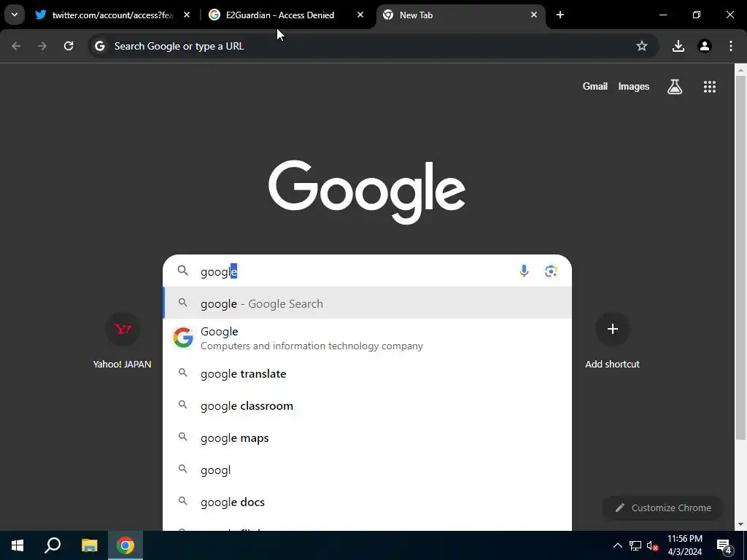Click the magnifier icon in search box
The width and height of the screenshot is (747, 560).
tap(183, 271)
